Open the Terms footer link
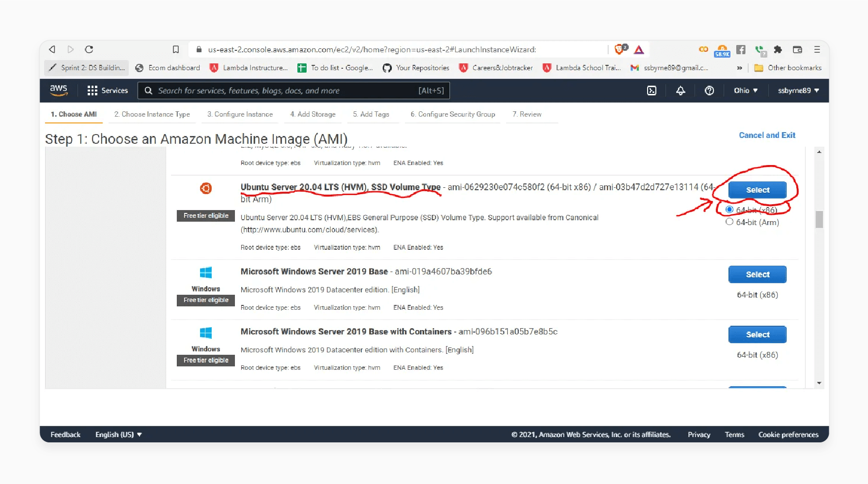Viewport: 868px width, 484px height. (x=734, y=435)
